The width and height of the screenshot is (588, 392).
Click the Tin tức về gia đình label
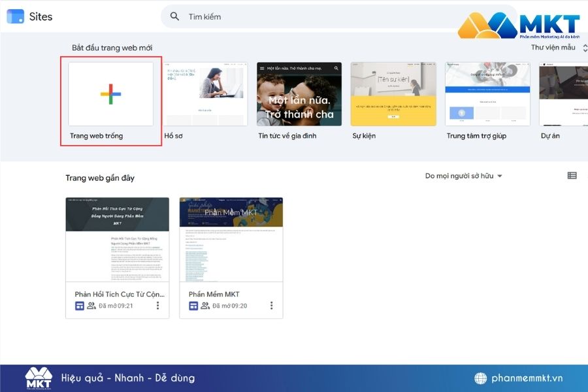coord(287,136)
